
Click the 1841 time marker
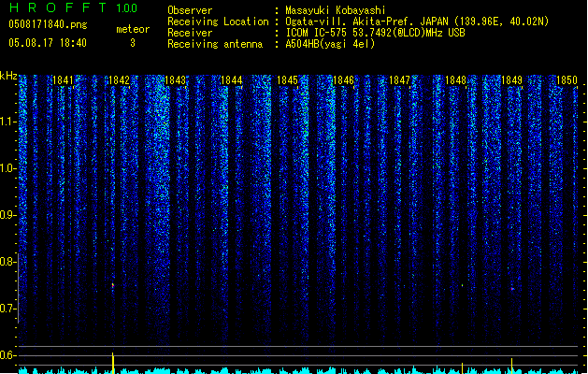[63, 80]
